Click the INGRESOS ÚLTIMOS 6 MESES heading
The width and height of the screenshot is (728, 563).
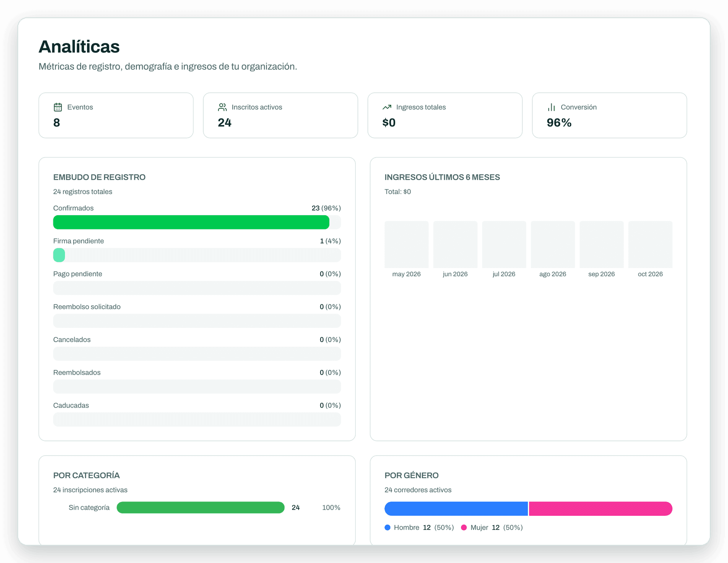click(442, 177)
